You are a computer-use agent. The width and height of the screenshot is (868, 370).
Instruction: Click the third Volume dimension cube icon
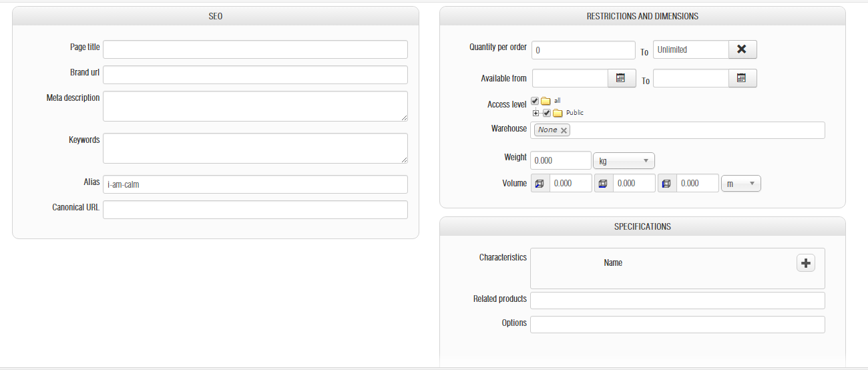[x=667, y=183]
